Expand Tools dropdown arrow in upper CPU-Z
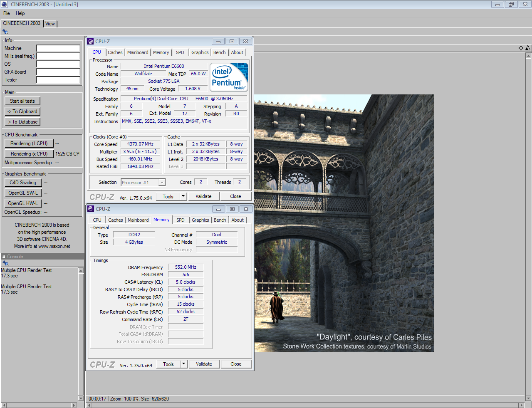This screenshot has width=532, height=408. [x=183, y=197]
